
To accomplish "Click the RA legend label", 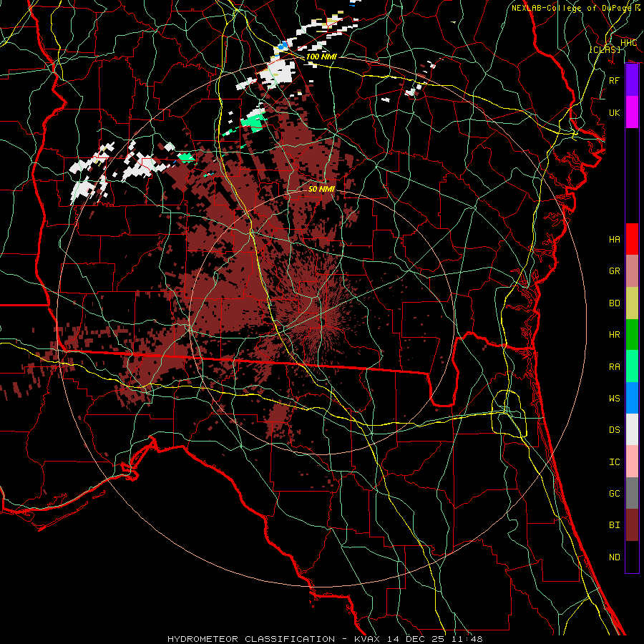I will click(614, 366).
